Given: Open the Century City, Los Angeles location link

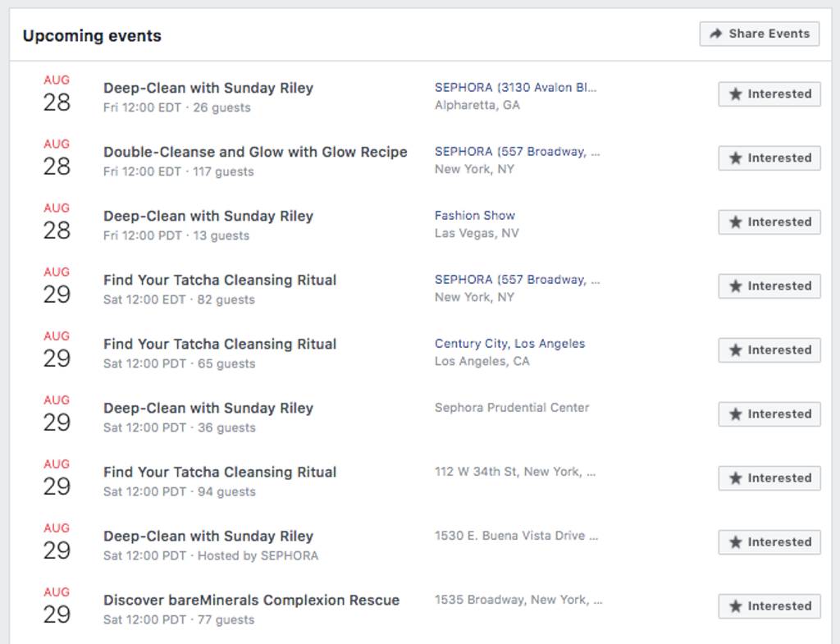Looking at the screenshot, I should pos(509,343).
